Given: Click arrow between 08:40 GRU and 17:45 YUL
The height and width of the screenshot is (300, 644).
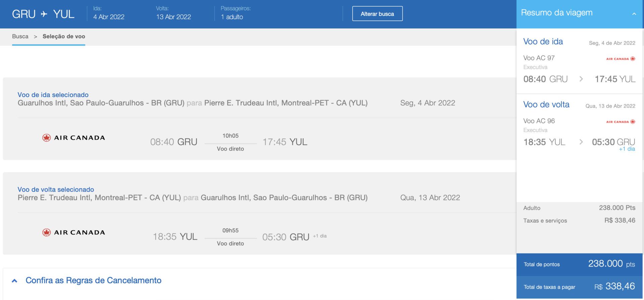Looking at the screenshot, I should [x=581, y=79].
